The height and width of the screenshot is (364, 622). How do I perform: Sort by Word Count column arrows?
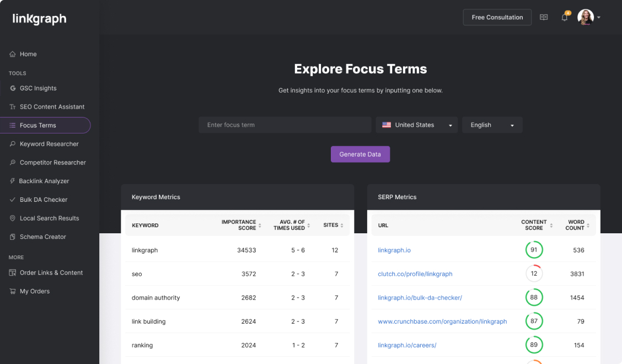click(588, 226)
